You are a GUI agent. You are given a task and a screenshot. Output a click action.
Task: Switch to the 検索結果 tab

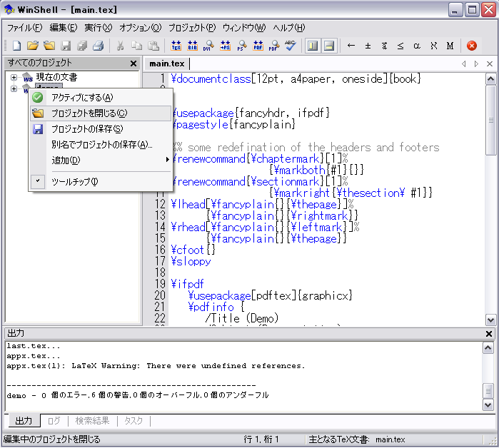pos(92,421)
